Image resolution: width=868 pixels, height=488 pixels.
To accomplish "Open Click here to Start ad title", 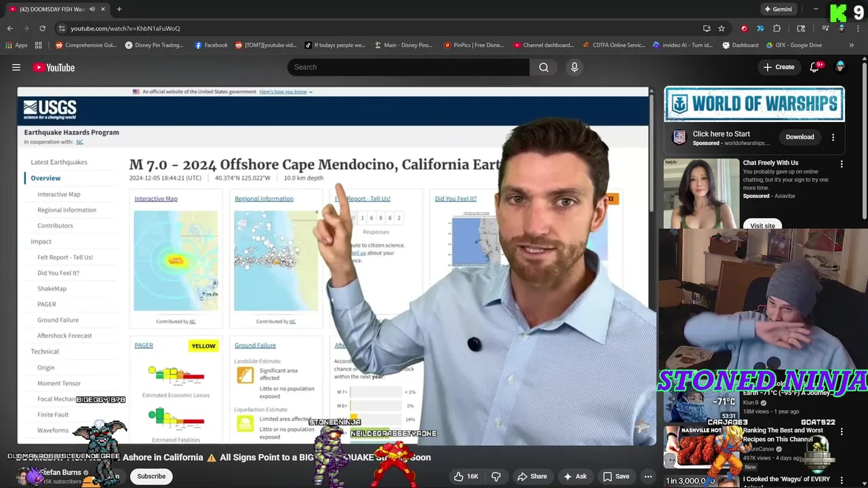I will tap(721, 134).
